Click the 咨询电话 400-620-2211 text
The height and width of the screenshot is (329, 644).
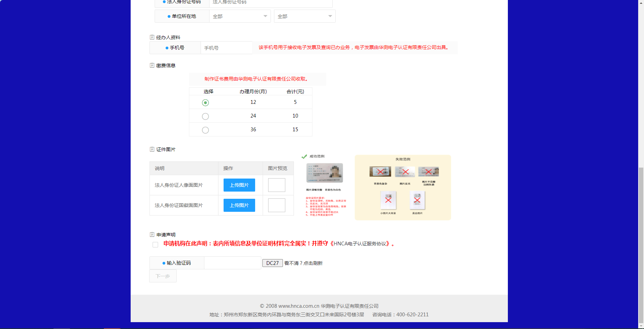point(401,315)
